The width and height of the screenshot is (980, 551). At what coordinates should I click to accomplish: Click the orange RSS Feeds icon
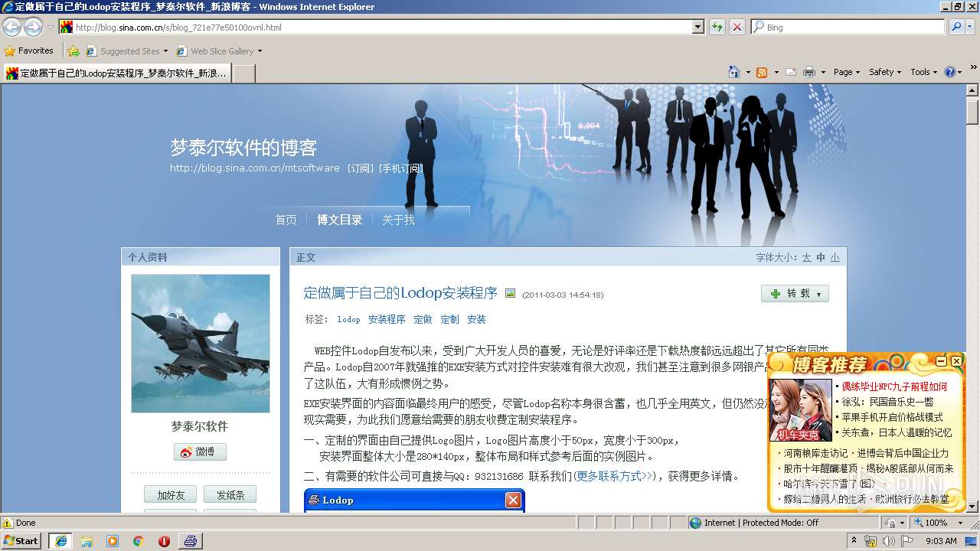[x=762, y=72]
